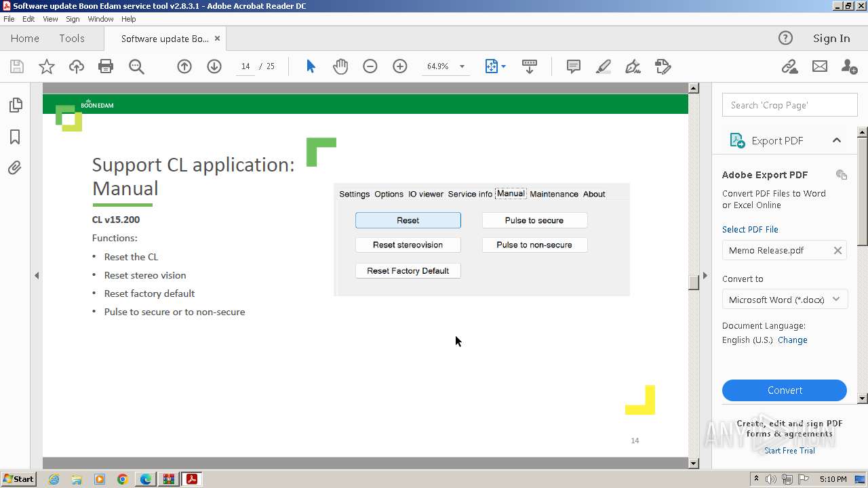Open the Help menu
Viewport: 868px width, 488px height.
[x=128, y=19]
